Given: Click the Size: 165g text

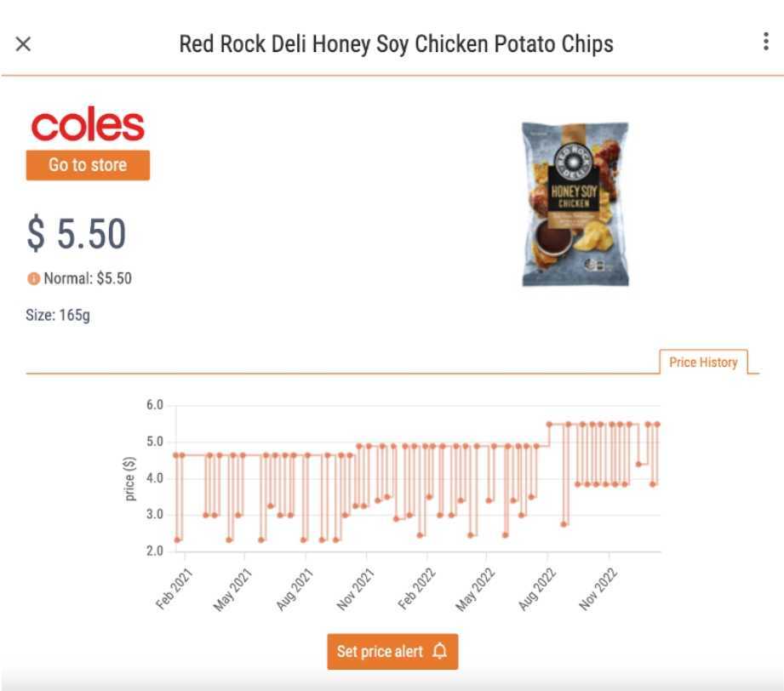Looking at the screenshot, I should (x=58, y=316).
